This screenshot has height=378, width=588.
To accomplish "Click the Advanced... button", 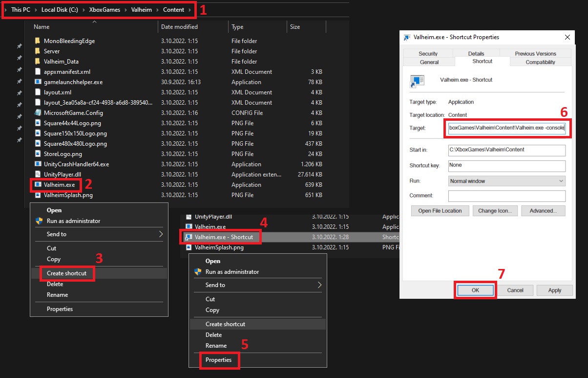I will point(543,211).
